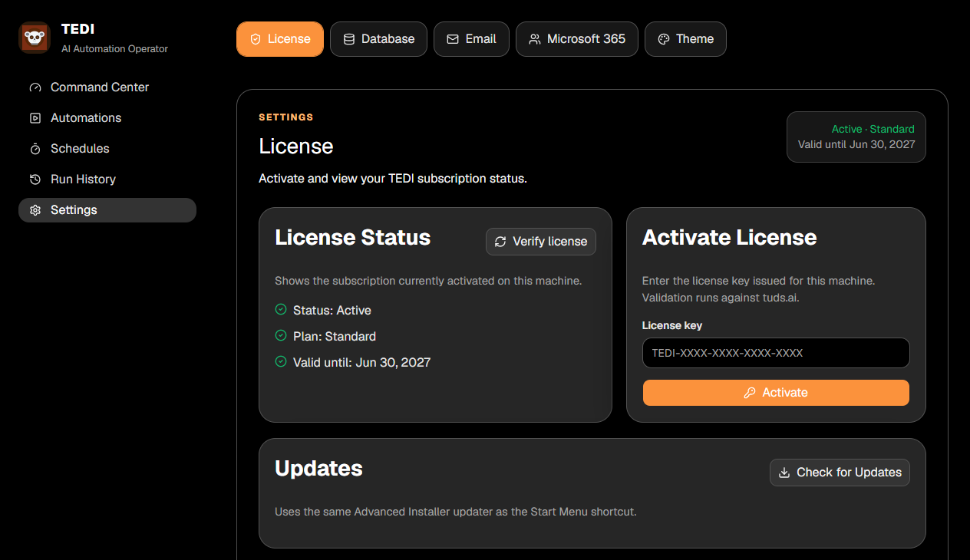Click the green check beside Status: Active
The width and height of the screenshot is (970, 560).
point(281,310)
